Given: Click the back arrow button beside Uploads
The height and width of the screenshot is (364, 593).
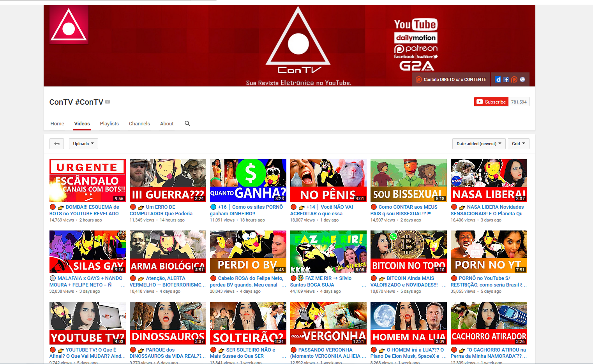Looking at the screenshot, I should pos(57,144).
